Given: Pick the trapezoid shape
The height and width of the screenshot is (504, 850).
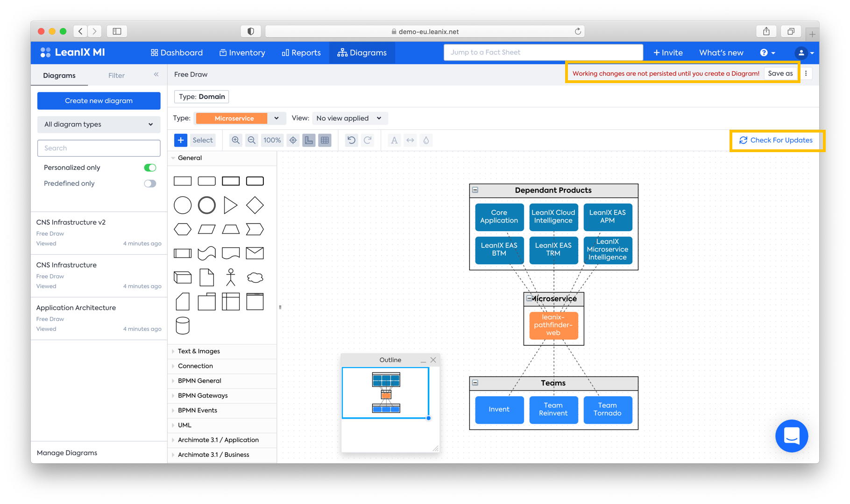Looking at the screenshot, I should (x=231, y=229).
